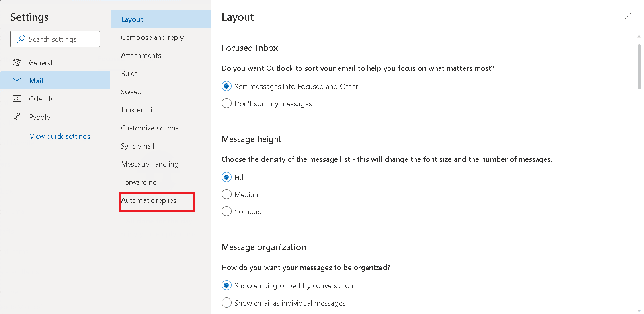Select Show email grouped by conversation
Viewport: 644px width, 314px height.
click(x=227, y=285)
